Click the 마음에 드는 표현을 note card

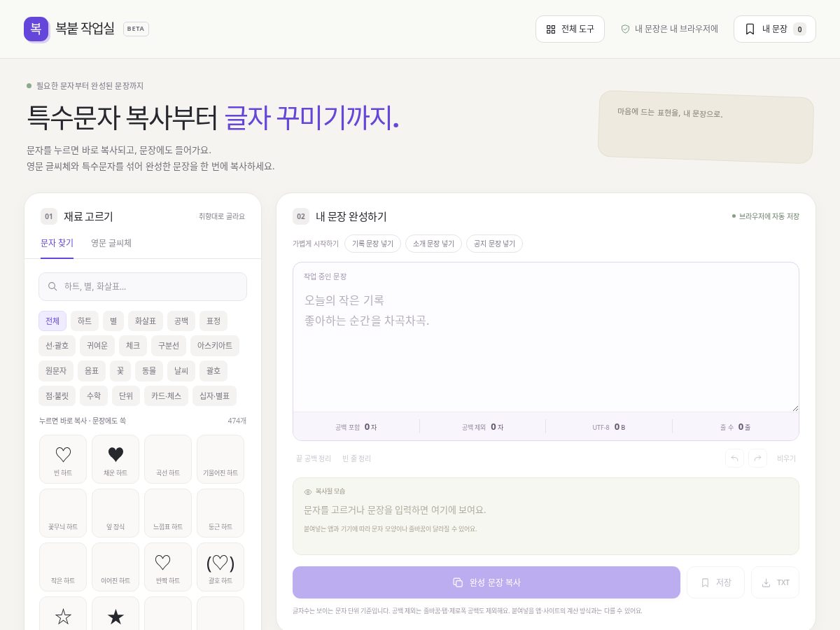click(706, 127)
